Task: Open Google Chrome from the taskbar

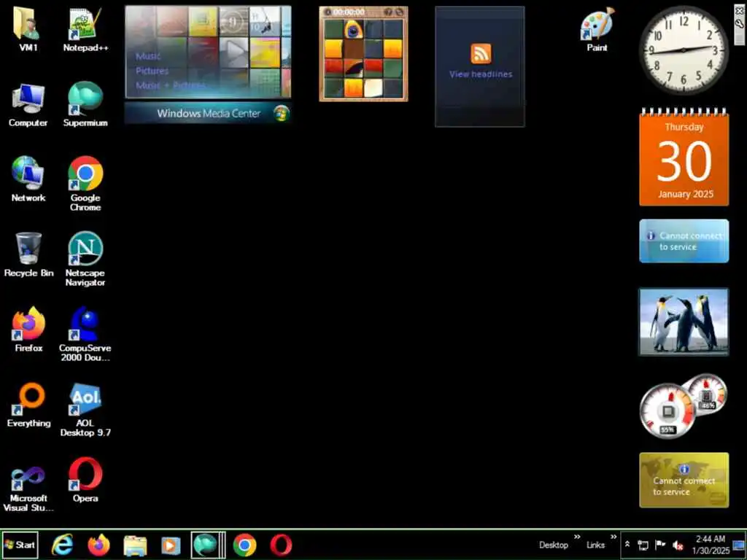Action: pos(245,545)
